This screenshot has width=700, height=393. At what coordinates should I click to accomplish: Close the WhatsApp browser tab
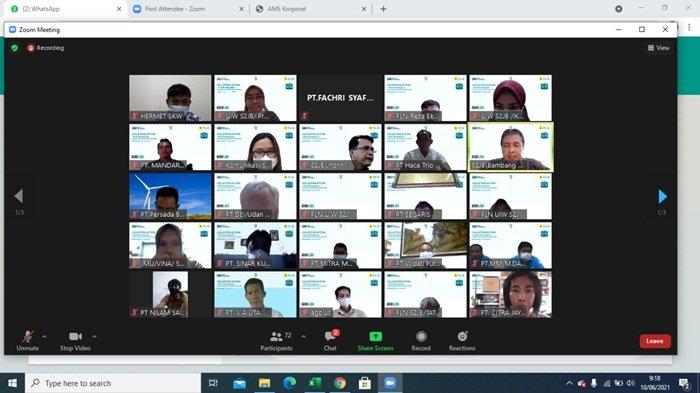tap(119, 8)
